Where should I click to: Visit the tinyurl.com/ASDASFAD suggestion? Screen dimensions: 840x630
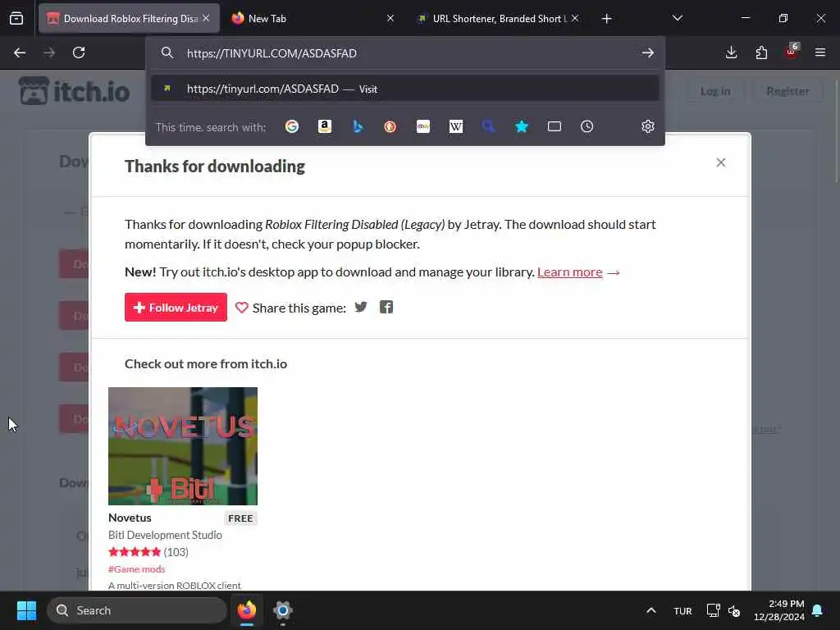405,89
